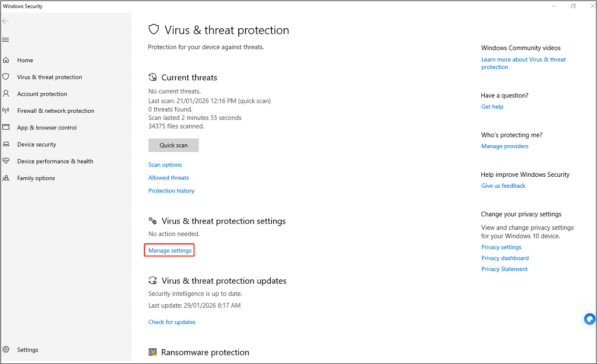Return to the Home screen
597x364 pixels.
coord(25,60)
